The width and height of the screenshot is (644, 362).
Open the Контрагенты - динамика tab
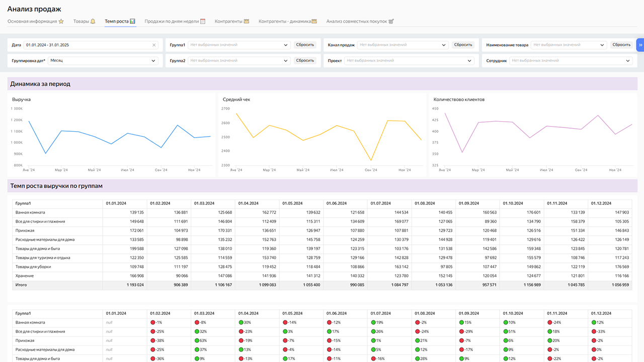point(287,22)
